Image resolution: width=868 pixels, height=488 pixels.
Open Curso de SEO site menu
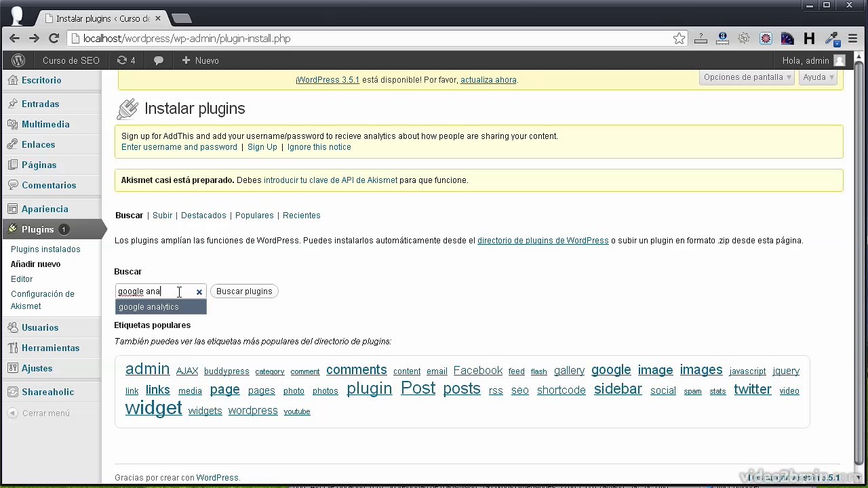pos(71,60)
